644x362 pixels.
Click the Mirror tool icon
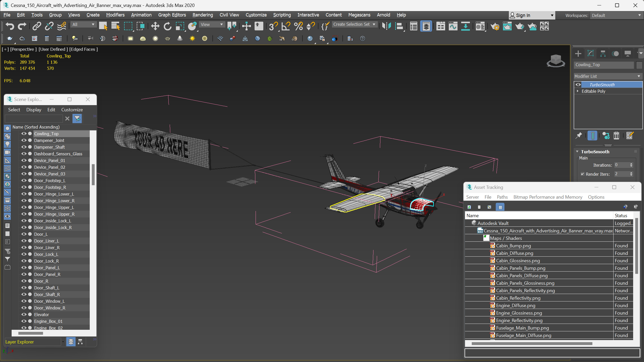point(386,26)
